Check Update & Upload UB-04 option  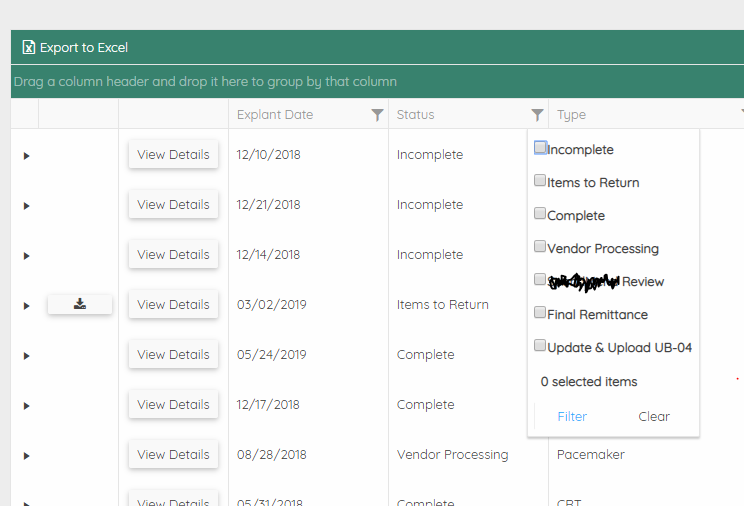click(x=540, y=346)
